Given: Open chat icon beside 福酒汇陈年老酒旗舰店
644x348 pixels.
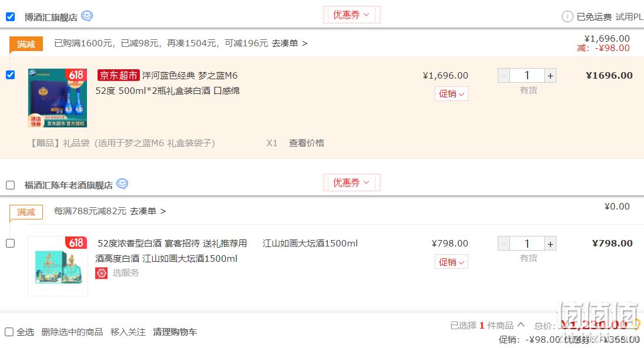Looking at the screenshot, I should [122, 184].
